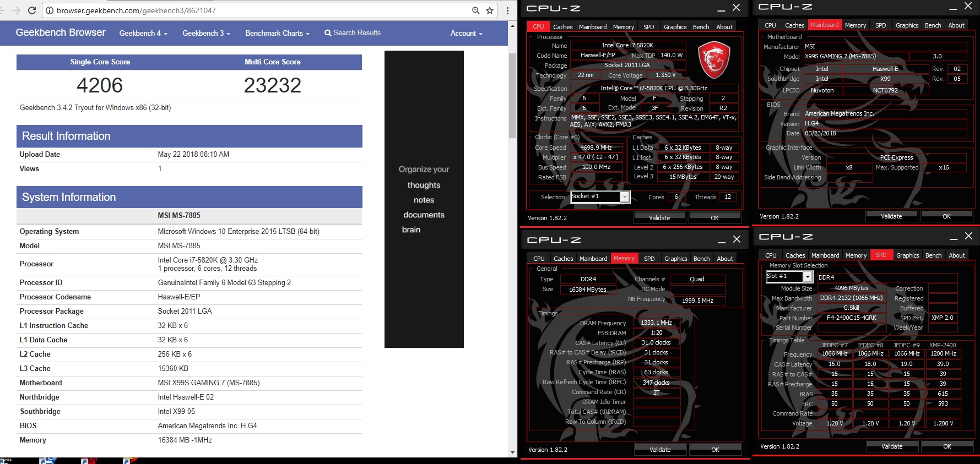Screen dimensions: 980x464
Task: Click the scroll down arrow of the page
Action: [x=512, y=452]
